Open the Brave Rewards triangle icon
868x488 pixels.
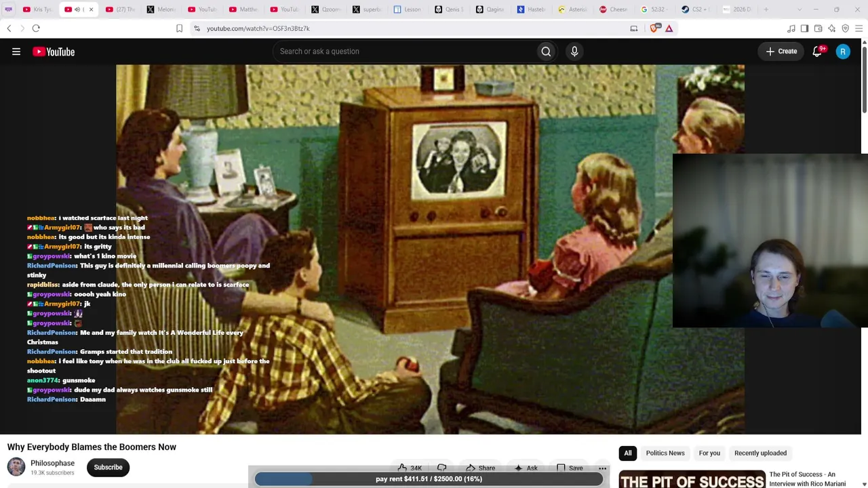tap(669, 28)
